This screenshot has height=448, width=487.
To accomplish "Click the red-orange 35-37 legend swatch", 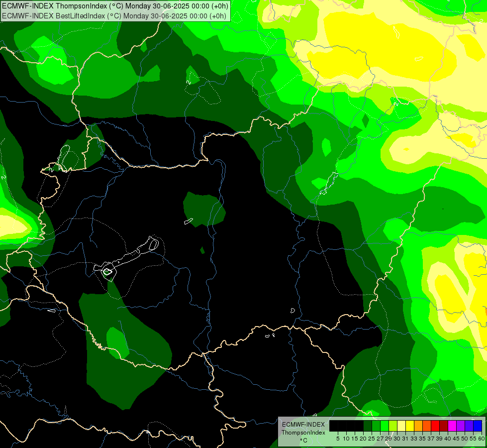I will click(x=427, y=426).
